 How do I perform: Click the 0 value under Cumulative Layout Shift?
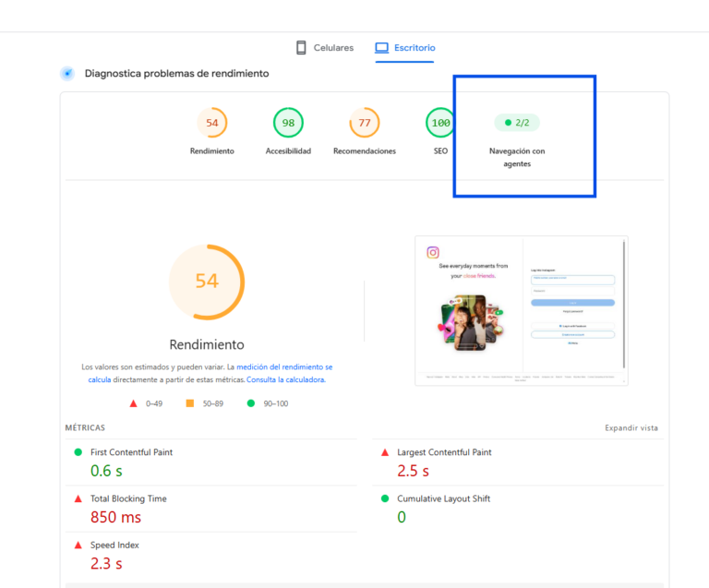pyautogui.click(x=402, y=517)
